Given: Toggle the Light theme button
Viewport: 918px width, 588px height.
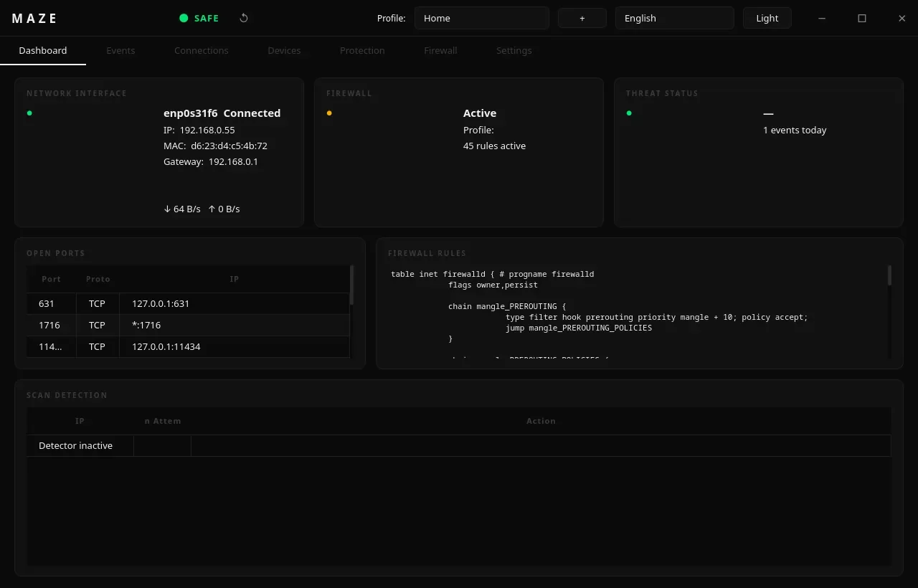Looking at the screenshot, I should (767, 18).
